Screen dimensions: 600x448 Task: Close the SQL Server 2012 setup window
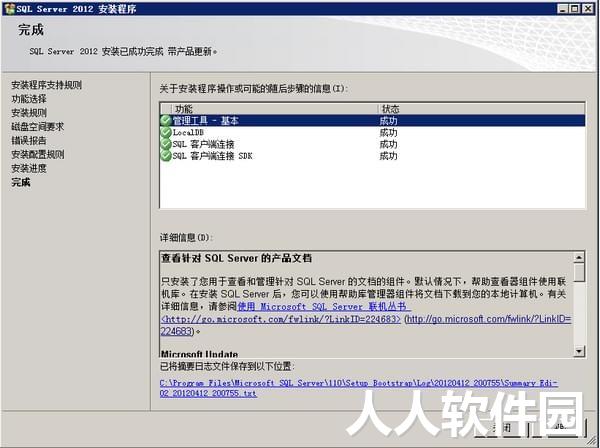(587, 8)
